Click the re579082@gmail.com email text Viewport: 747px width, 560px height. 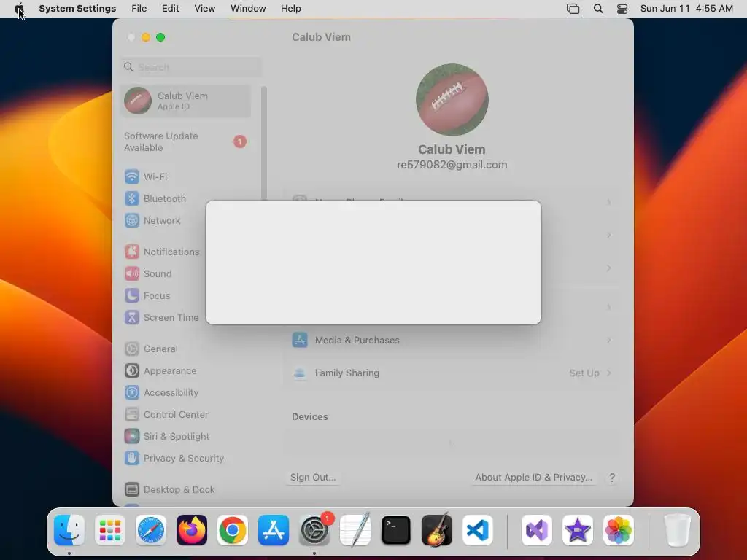point(452,165)
